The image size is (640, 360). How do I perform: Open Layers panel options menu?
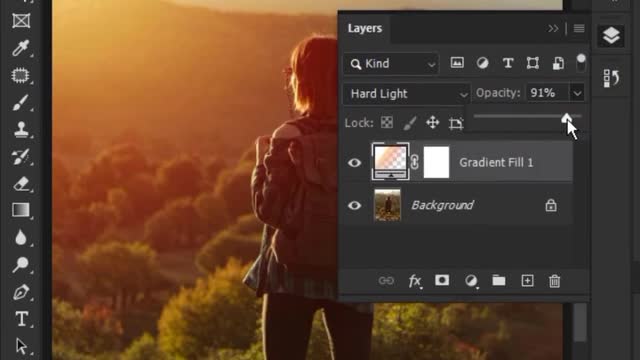[x=579, y=29]
